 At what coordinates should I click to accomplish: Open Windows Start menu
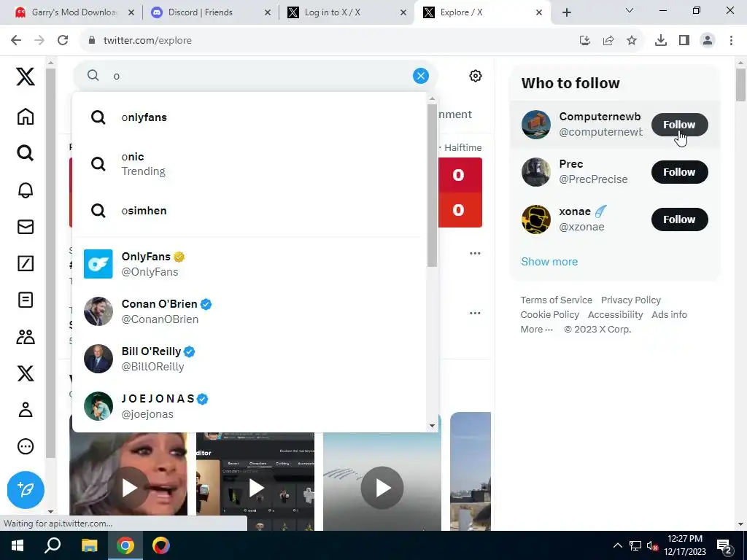18,545
